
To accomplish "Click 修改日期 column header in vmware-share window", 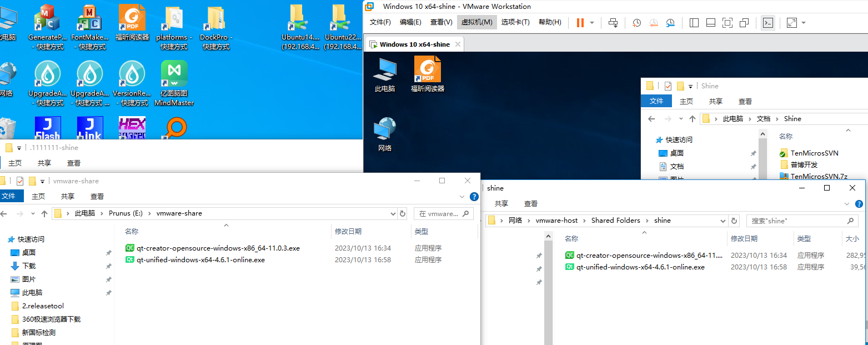I will click(x=348, y=231).
